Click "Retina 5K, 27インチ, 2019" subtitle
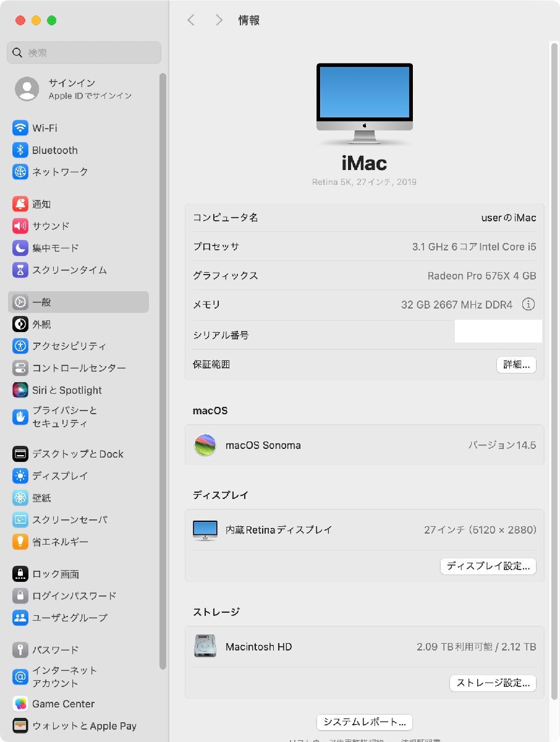Viewport: 560px width, 742px height. point(365,182)
